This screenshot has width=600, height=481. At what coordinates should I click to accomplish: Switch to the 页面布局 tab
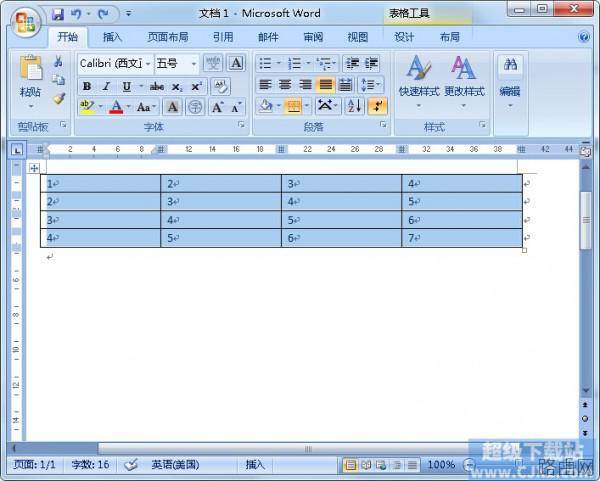(x=168, y=37)
